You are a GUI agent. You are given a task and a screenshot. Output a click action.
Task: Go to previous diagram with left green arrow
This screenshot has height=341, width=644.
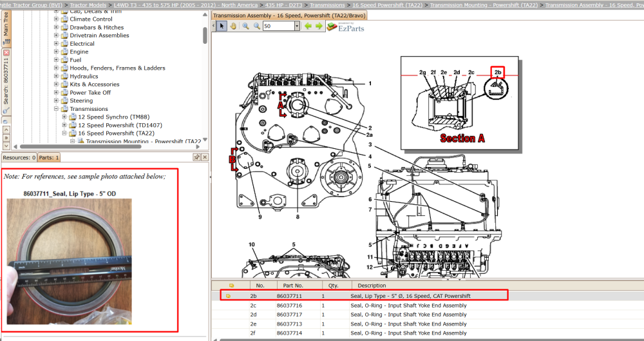point(308,26)
